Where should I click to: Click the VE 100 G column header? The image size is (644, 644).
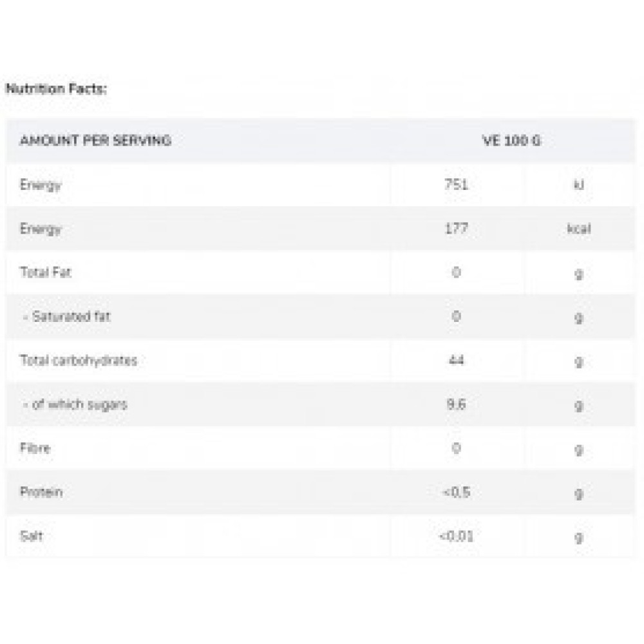tap(512, 140)
